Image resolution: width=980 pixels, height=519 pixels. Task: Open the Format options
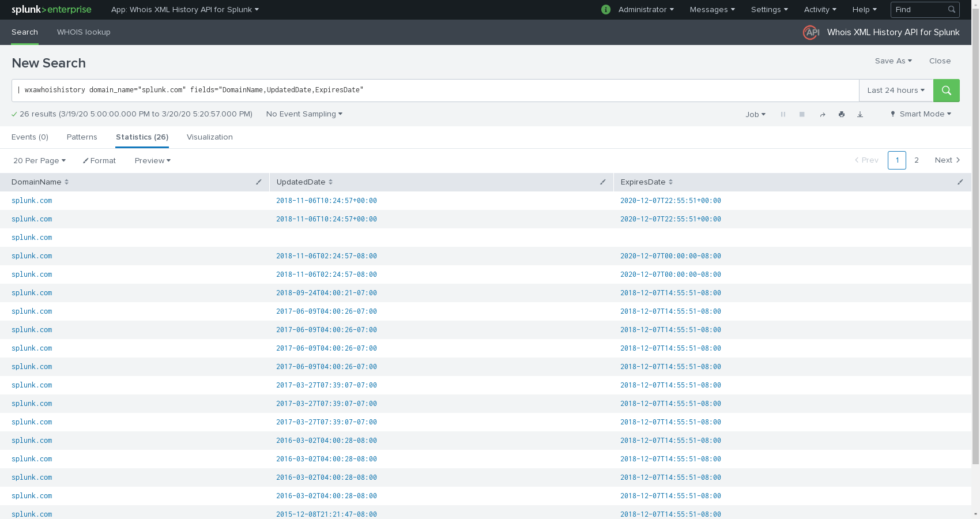(x=99, y=161)
